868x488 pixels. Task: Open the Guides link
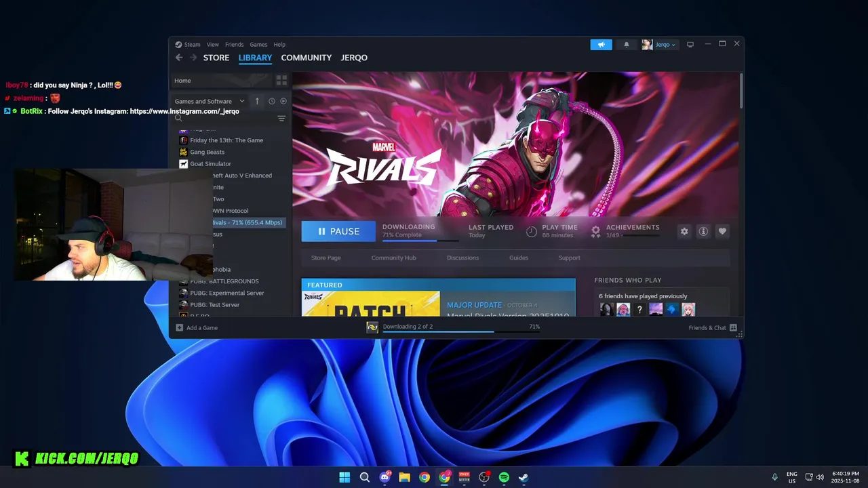point(519,258)
